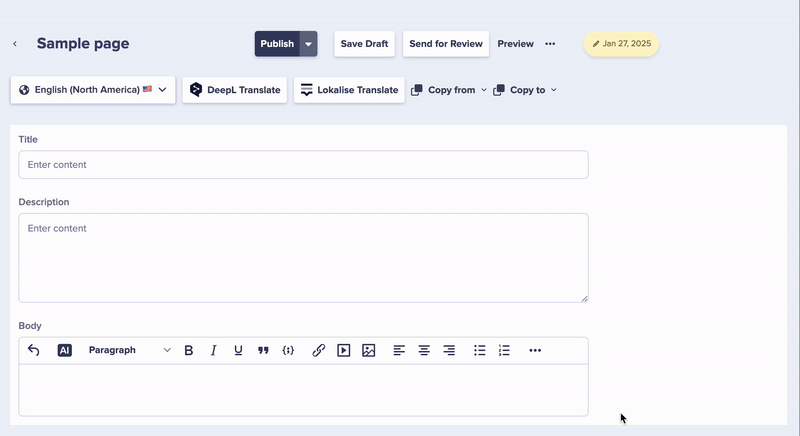Insert a blockquote

tap(263, 350)
